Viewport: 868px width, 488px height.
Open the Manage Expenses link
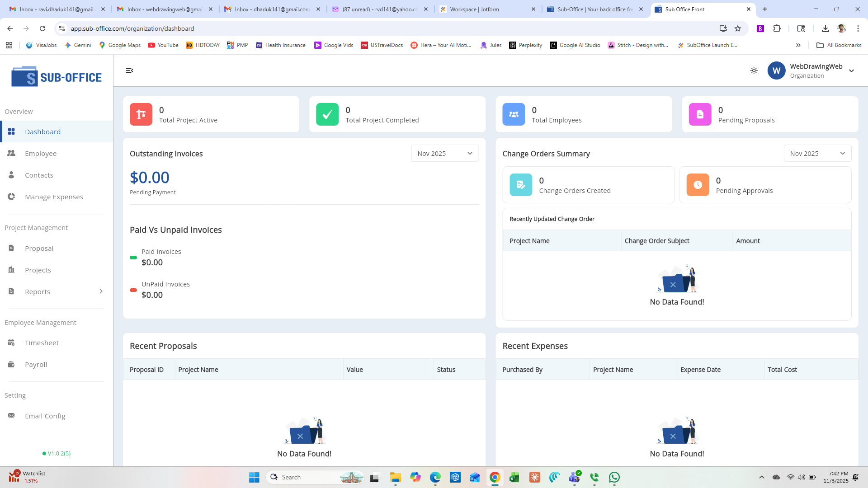54,197
